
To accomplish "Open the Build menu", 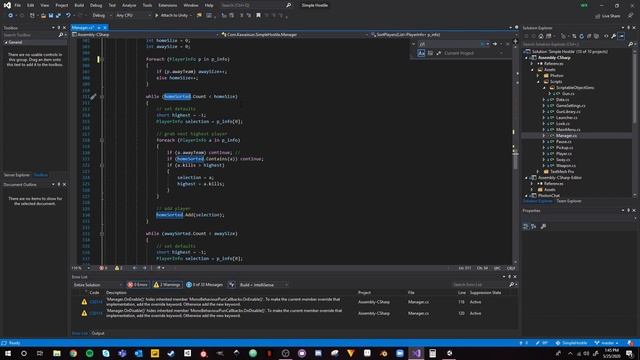I will (x=79, y=5).
